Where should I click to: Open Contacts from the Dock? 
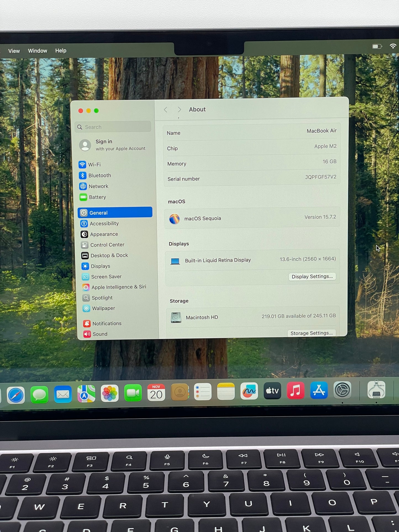[x=180, y=392]
